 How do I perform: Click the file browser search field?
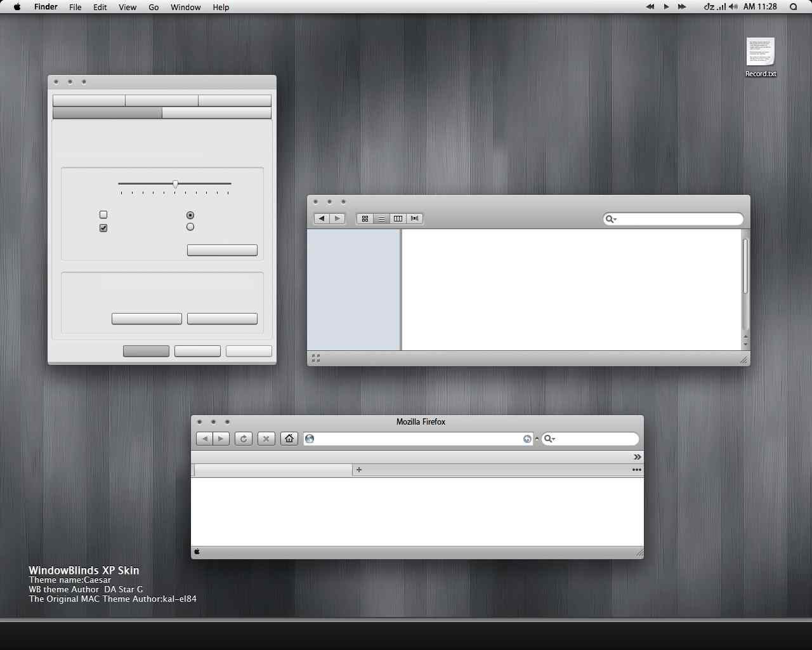[x=673, y=219]
